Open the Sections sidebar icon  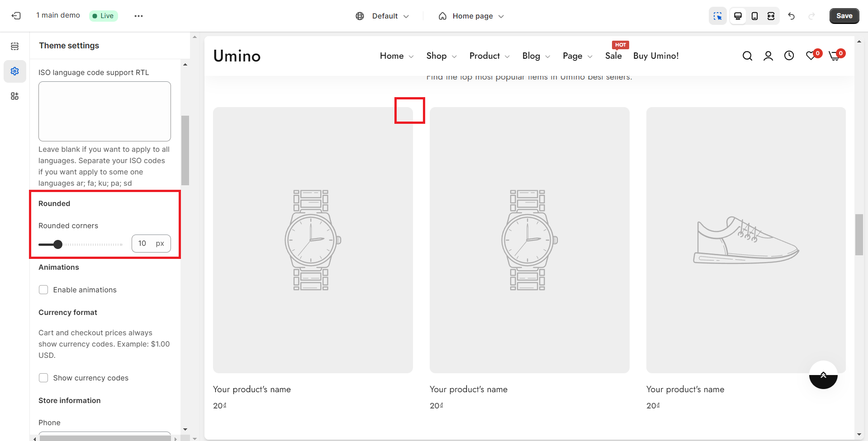(15, 46)
